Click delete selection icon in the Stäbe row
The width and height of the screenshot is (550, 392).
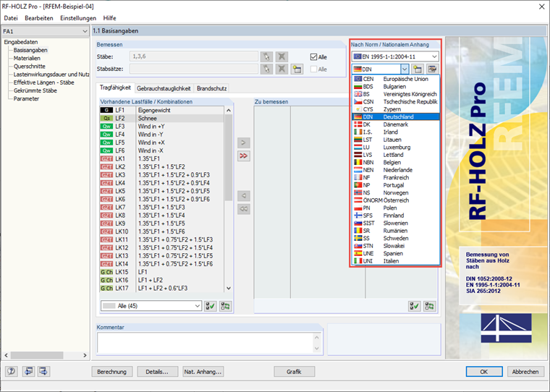coord(282,57)
